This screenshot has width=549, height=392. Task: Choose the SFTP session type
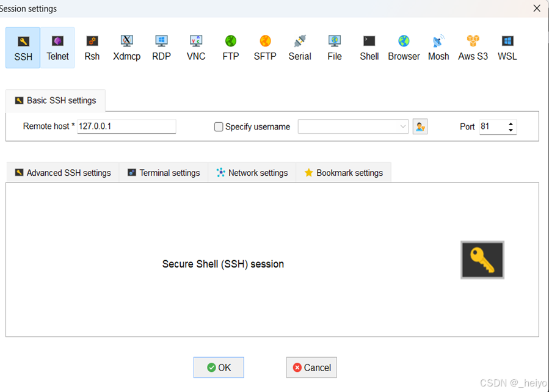[265, 48]
